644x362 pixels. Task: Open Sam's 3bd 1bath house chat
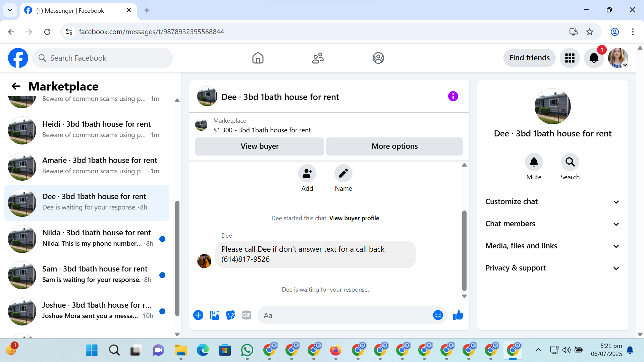[x=87, y=275]
